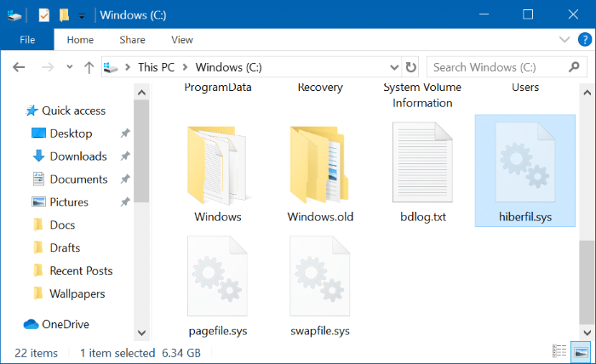Select OneDrive in the navigation pane
The image size is (596, 364).
pyautogui.click(x=66, y=324)
